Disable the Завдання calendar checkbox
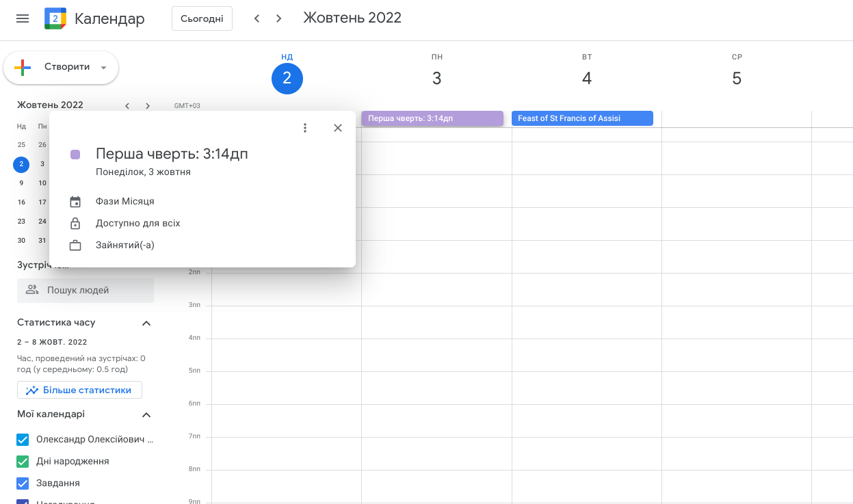The image size is (853, 504). point(22,483)
